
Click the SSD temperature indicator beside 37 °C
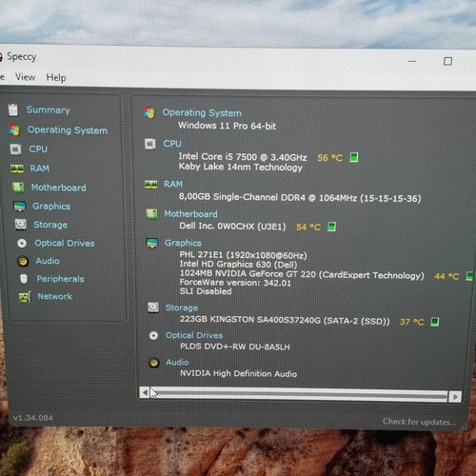click(435, 322)
